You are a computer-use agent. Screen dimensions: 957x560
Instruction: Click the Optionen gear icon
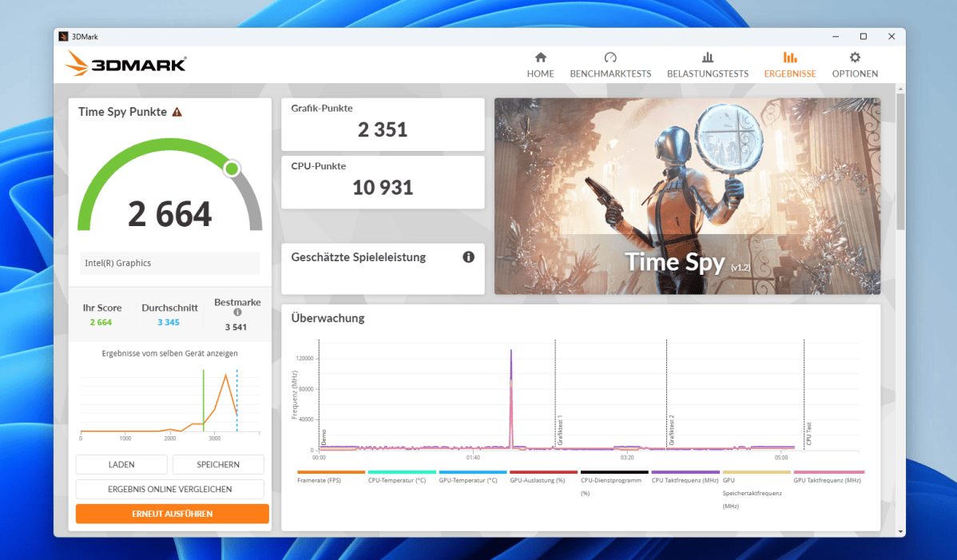click(855, 58)
